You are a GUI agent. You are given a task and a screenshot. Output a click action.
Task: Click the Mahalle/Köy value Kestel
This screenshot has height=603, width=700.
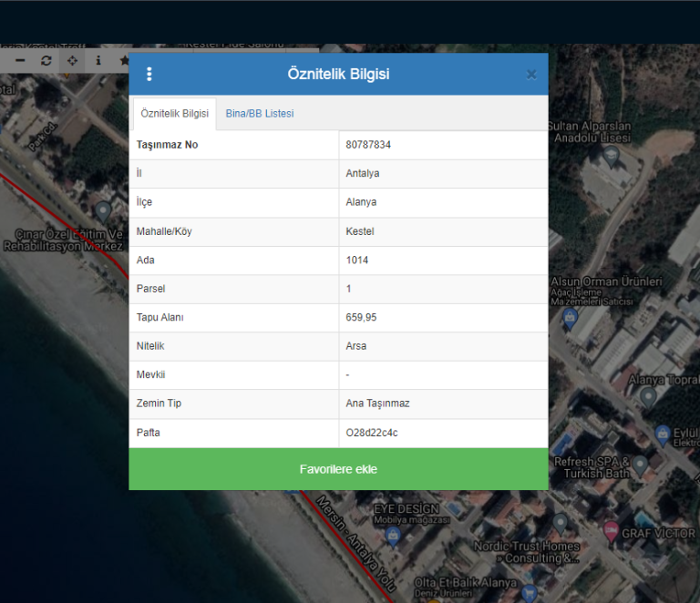click(x=360, y=231)
